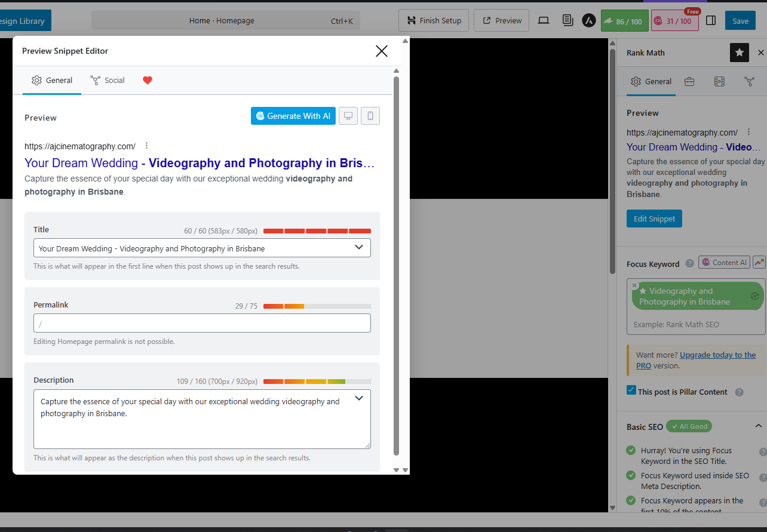This screenshot has height=532, width=767.
Task: Click the laptop responsive view icon
Action: tap(543, 20)
